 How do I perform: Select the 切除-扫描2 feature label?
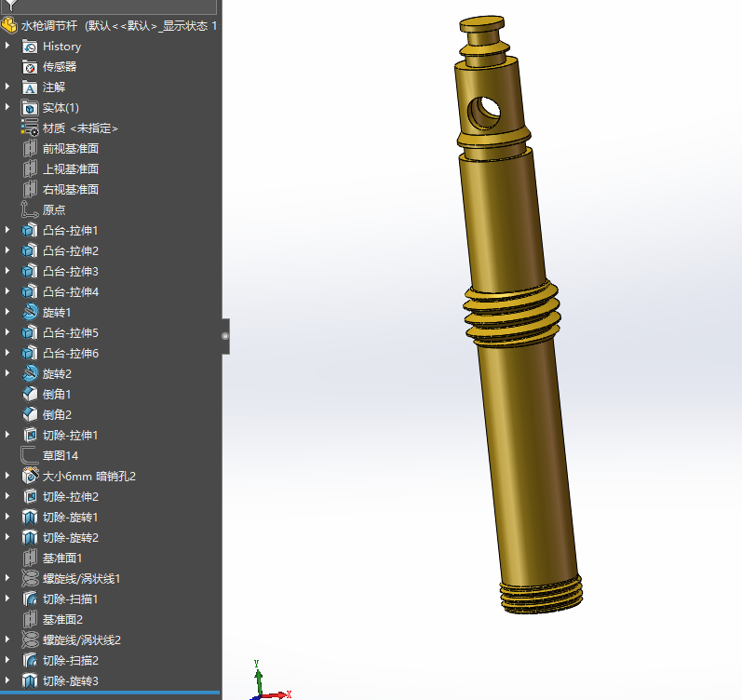coord(71,660)
